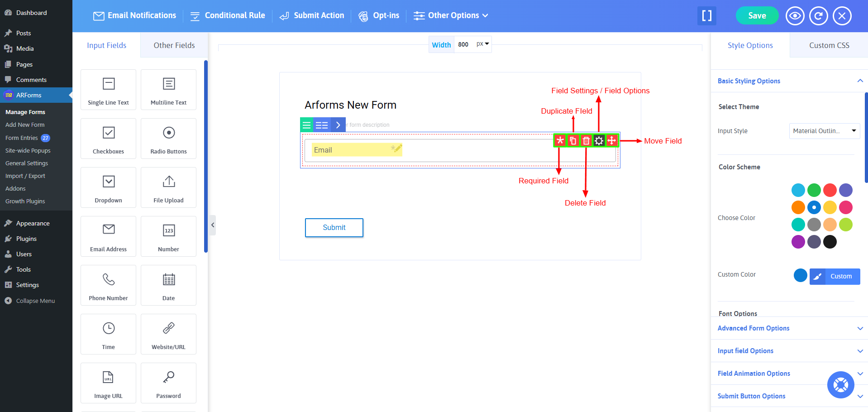The height and width of the screenshot is (412, 868).
Task: Open the help lifebuoy button
Action: pos(840,385)
